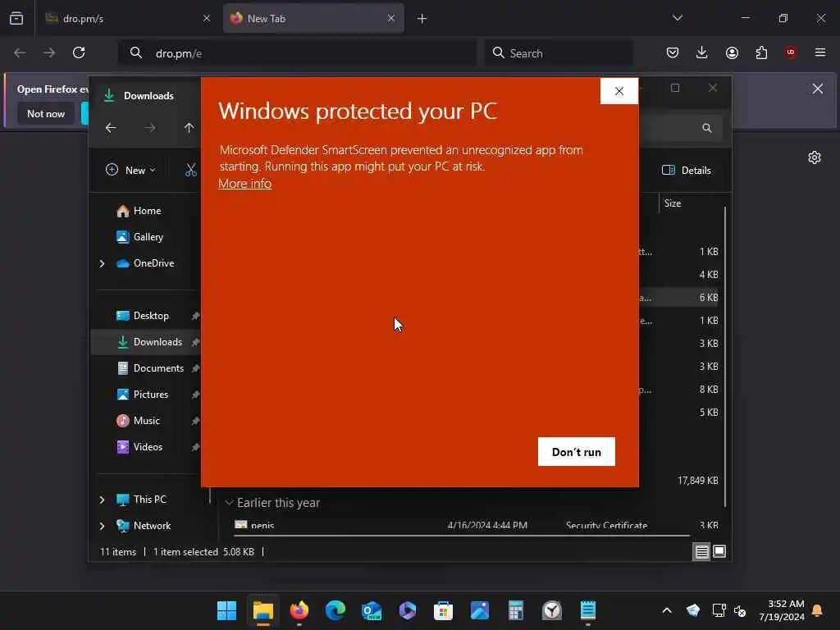This screenshot has width=840, height=630.
Task: Reload the page in Firefox
Action: [79, 52]
